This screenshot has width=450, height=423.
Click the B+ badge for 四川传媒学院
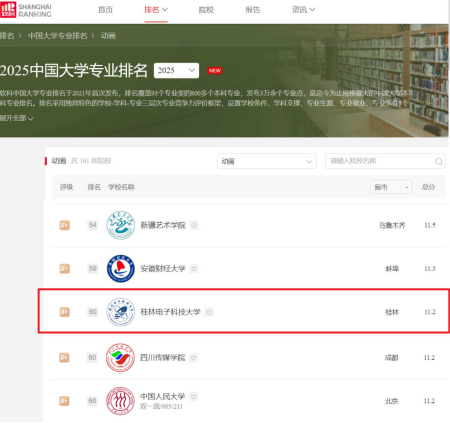click(64, 358)
